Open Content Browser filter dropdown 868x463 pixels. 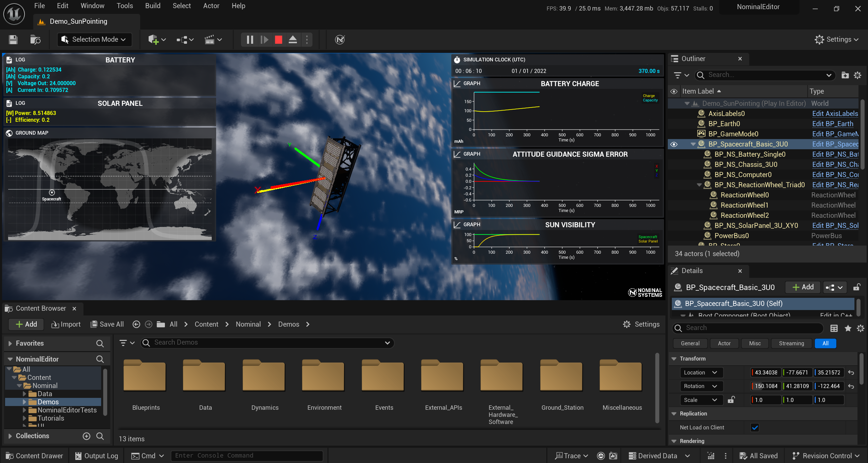127,343
